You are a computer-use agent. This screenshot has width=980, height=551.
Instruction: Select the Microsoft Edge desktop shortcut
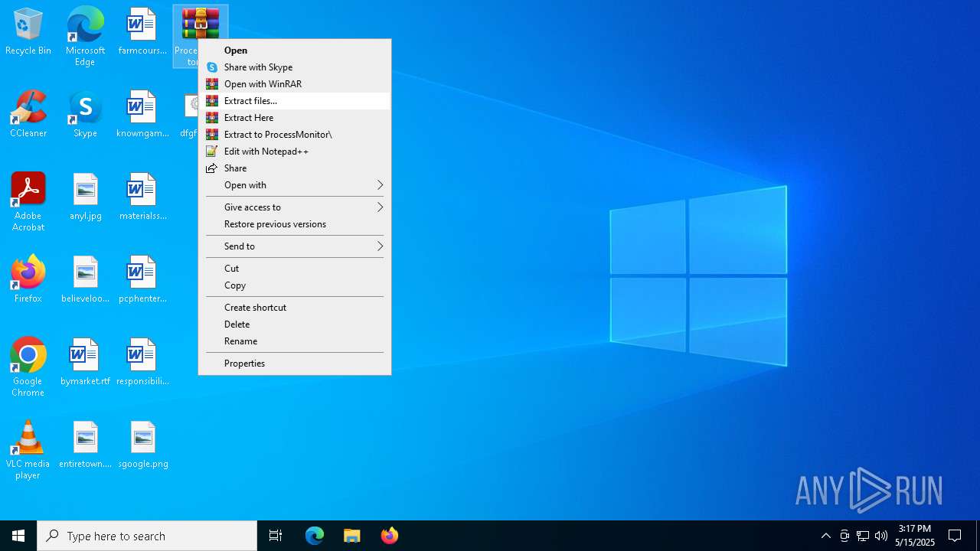(85, 36)
